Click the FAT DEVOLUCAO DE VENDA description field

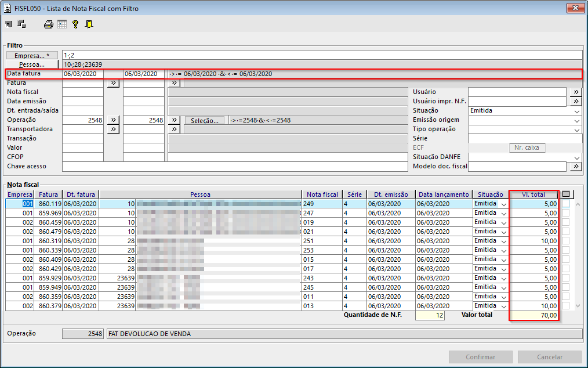[344, 334]
